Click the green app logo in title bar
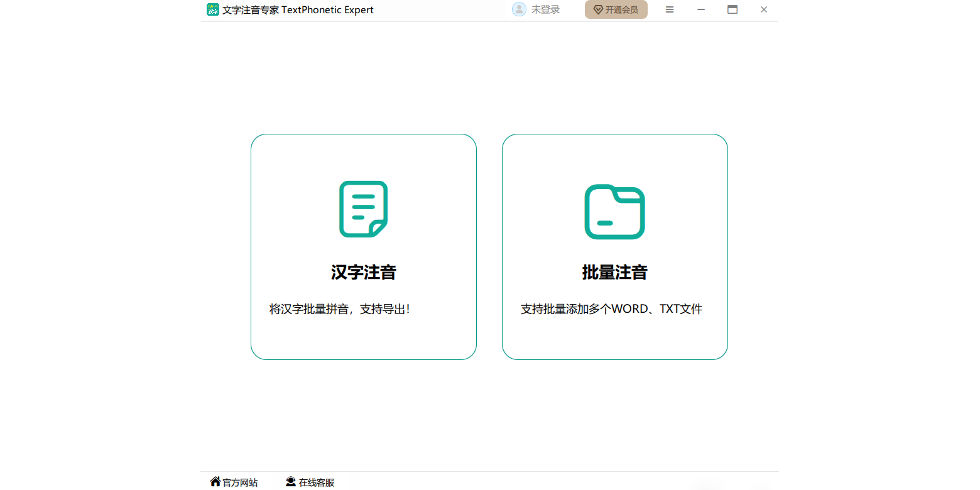The height and width of the screenshot is (490, 980). click(213, 9)
